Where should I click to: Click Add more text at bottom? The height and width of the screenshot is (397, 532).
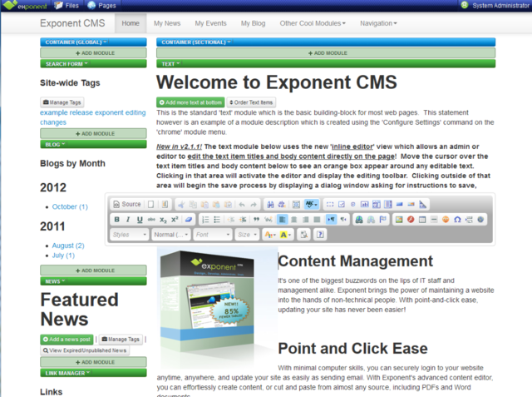[190, 102]
